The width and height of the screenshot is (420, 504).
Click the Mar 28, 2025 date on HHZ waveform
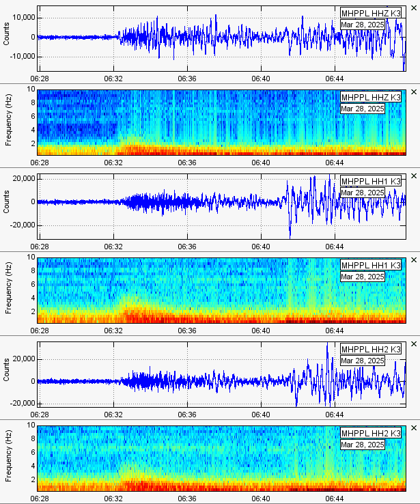tap(362, 25)
